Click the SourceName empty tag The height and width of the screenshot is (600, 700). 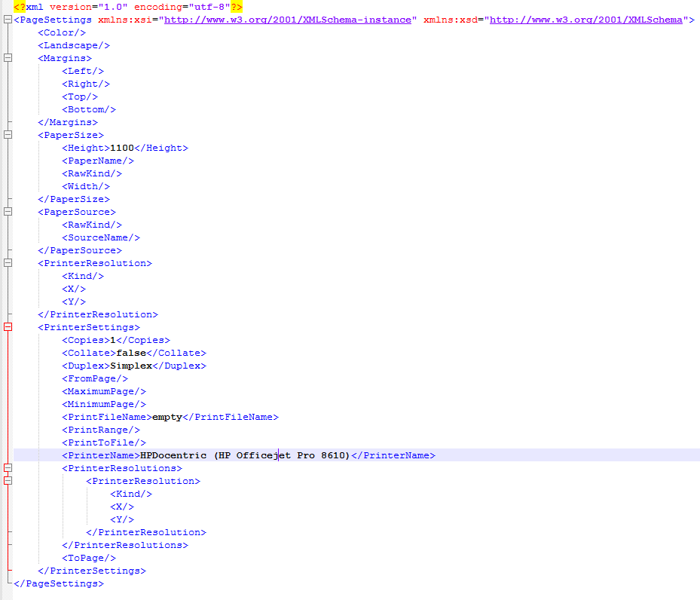[101, 237]
